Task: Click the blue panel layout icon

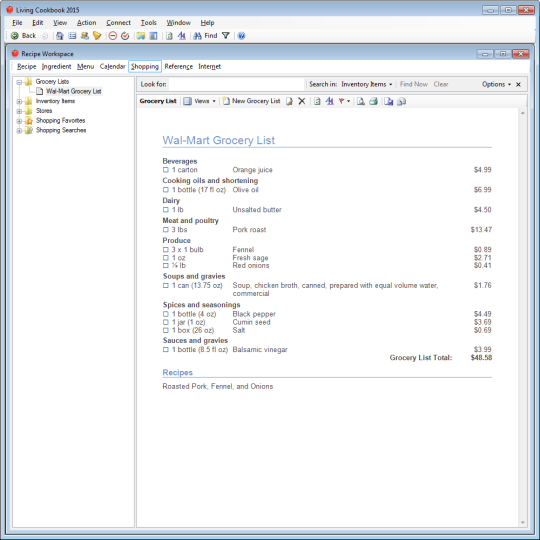Action: point(153,35)
